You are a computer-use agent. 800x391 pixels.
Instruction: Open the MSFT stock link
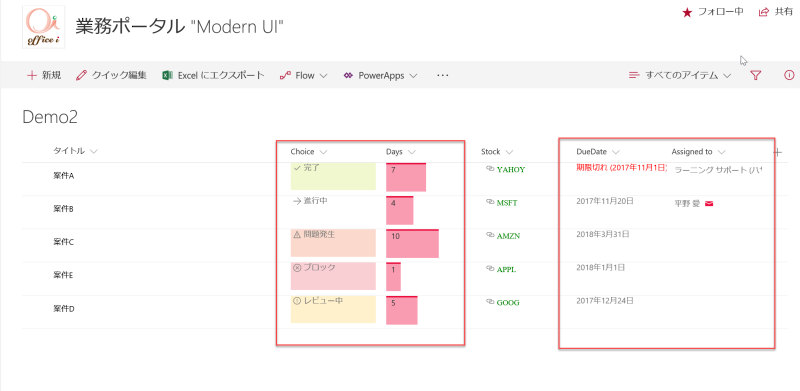pos(507,203)
